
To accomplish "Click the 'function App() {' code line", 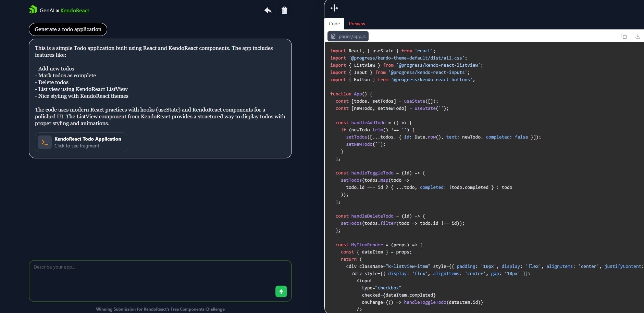I will [x=351, y=94].
